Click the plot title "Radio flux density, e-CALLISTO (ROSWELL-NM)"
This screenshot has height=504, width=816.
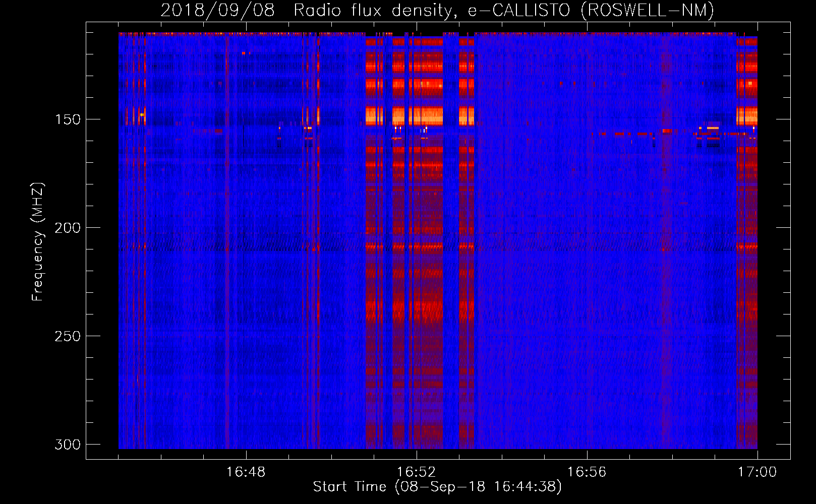pyautogui.click(x=504, y=10)
